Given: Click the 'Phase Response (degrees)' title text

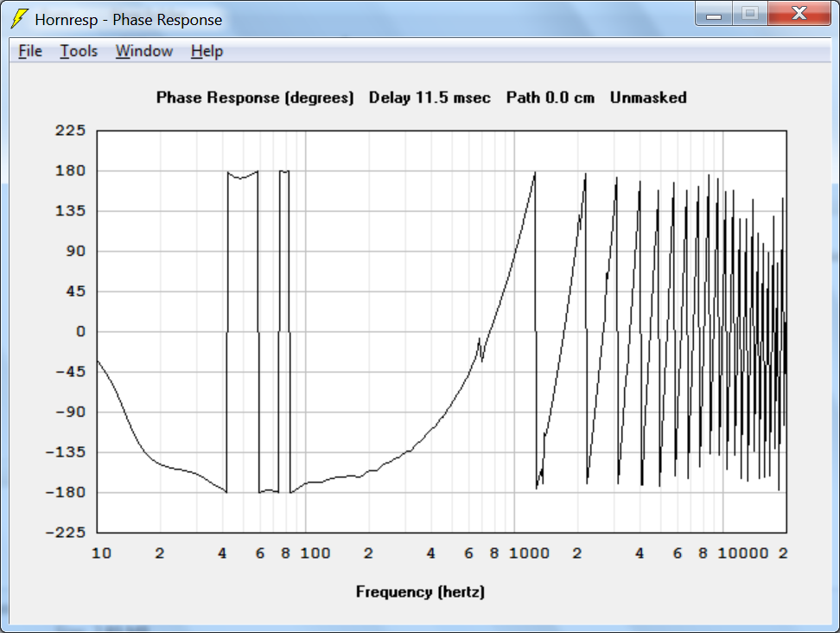Looking at the screenshot, I should 255,98.
